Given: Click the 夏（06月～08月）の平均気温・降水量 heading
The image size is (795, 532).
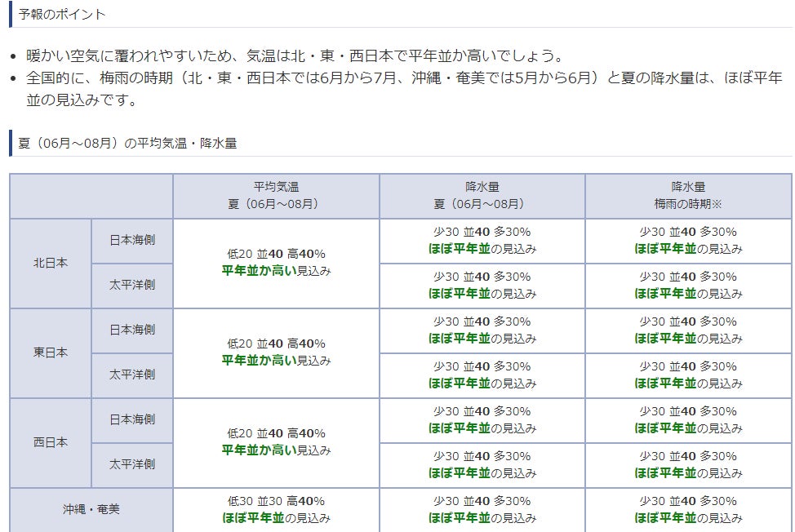Looking at the screenshot, I should click(x=127, y=143).
